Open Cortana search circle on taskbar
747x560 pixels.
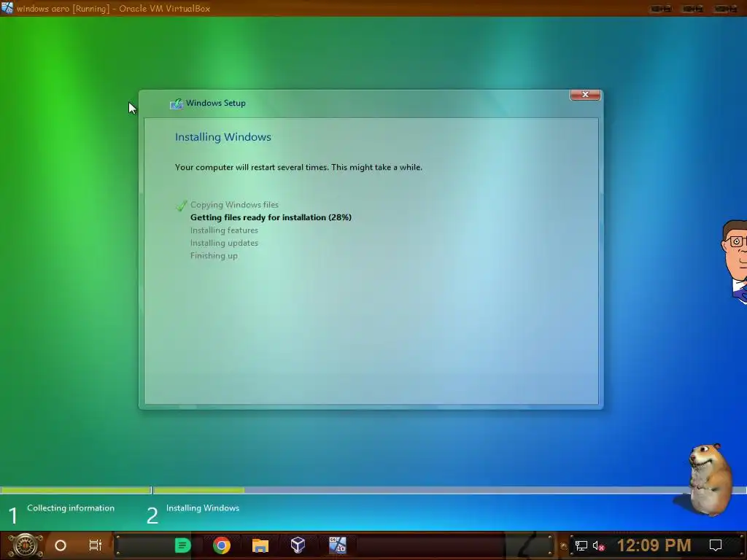61,545
